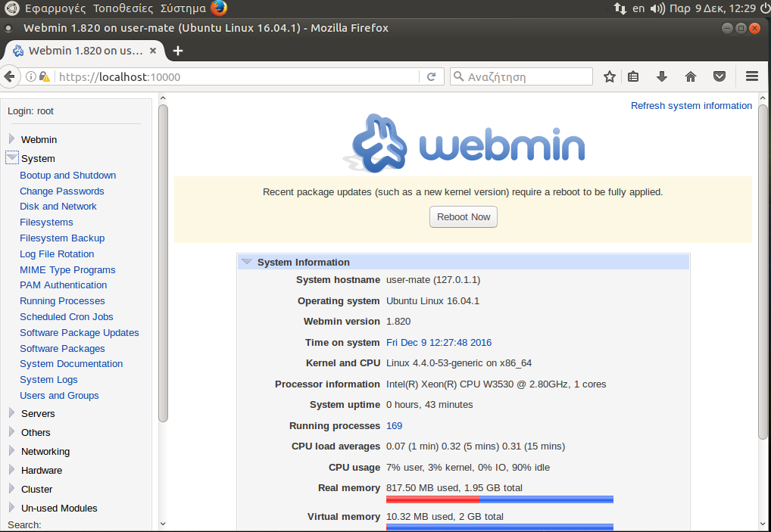Image resolution: width=771 pixels, height=532 pixels.
Task: Collapse the System category in sidebar
Action: click(x=12, y=158)
